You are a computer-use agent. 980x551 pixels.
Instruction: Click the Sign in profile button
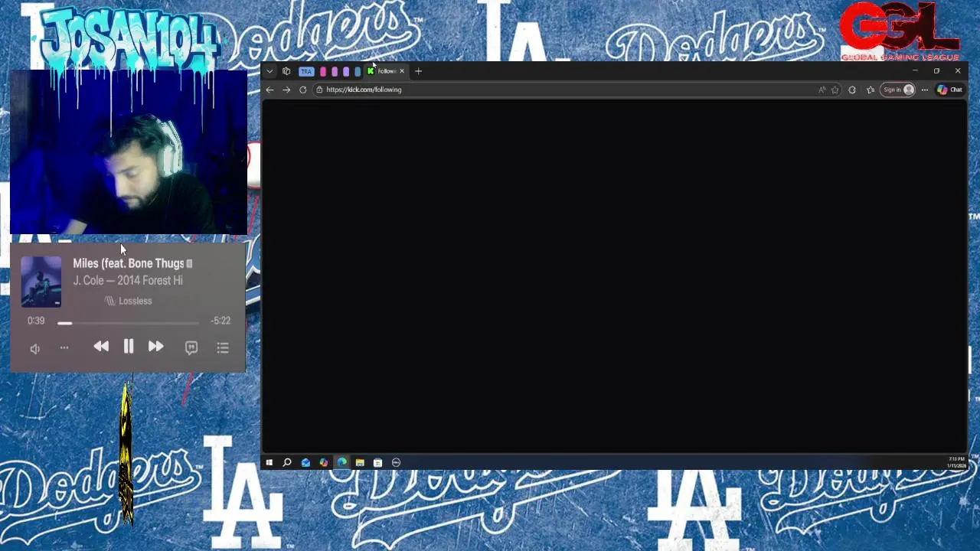pyautogui.click(x=898, y=90)
